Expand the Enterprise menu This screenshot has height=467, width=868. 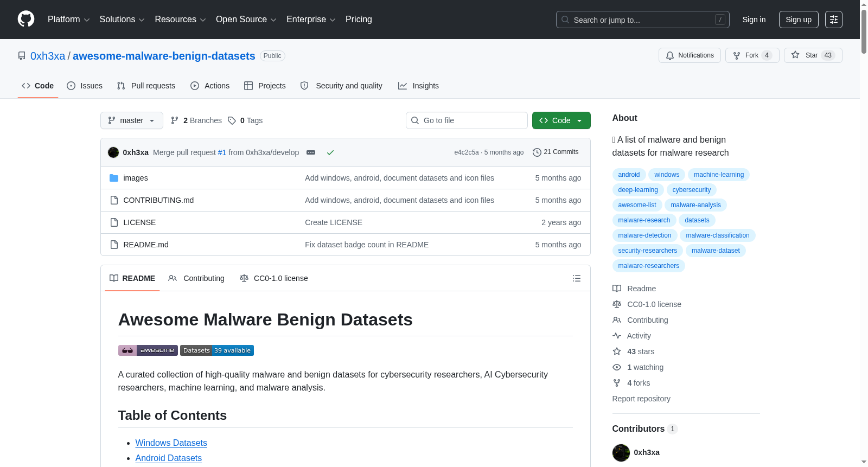pos(311,20)
